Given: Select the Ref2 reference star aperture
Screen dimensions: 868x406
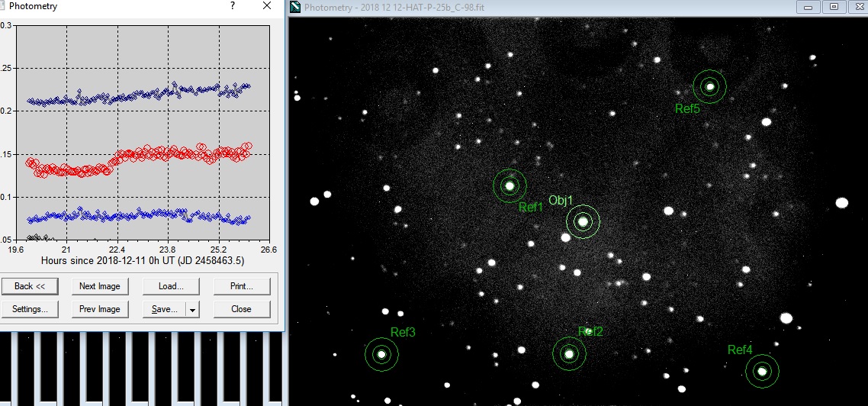Looking at the screenshot, I should coord(569,353).
